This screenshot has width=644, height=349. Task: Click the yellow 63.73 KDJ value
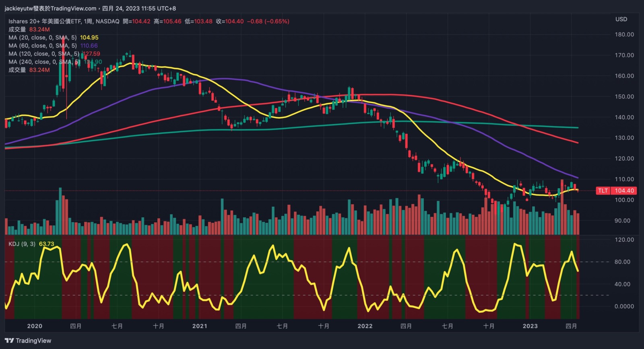tap(46, 244)
